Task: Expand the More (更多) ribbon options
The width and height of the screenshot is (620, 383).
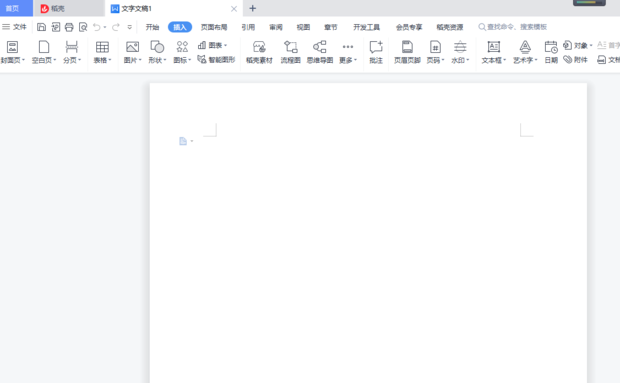Action: pyautogui.click(x=348, y=52)
